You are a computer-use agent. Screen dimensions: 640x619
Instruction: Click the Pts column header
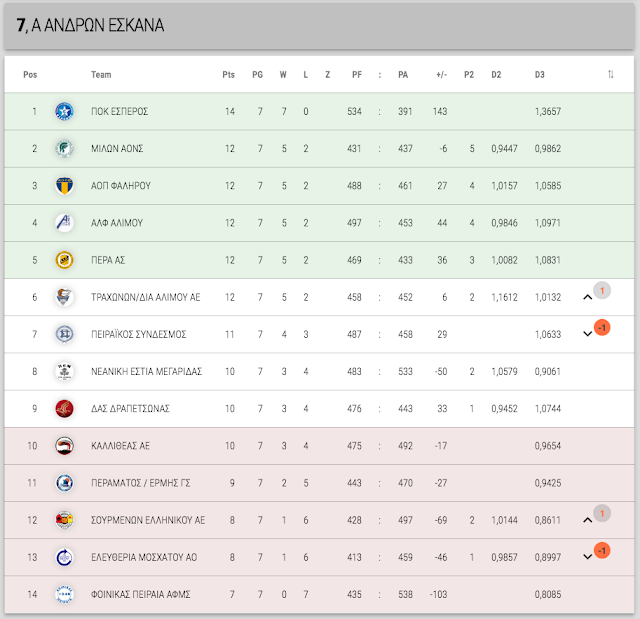point(229,75)
